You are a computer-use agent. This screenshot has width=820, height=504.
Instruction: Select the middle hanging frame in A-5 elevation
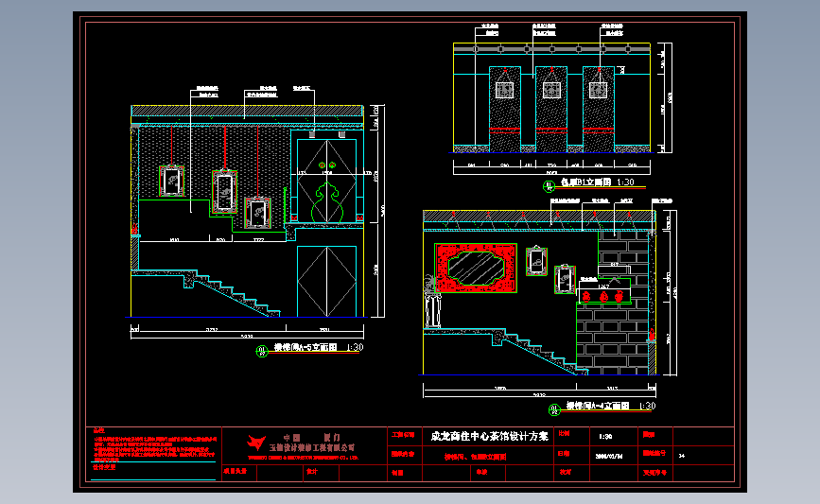[225, 191]
